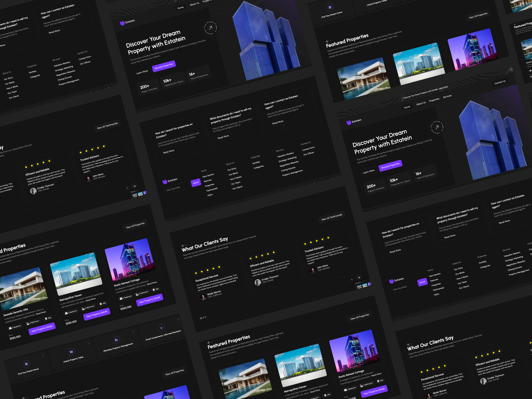
Task: Select Properties nav item beside Services
Action: click(x=434, y=100)
